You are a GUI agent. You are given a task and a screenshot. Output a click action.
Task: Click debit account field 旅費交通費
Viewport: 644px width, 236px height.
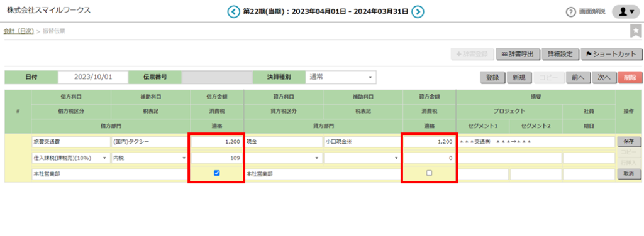click(70, 142)
